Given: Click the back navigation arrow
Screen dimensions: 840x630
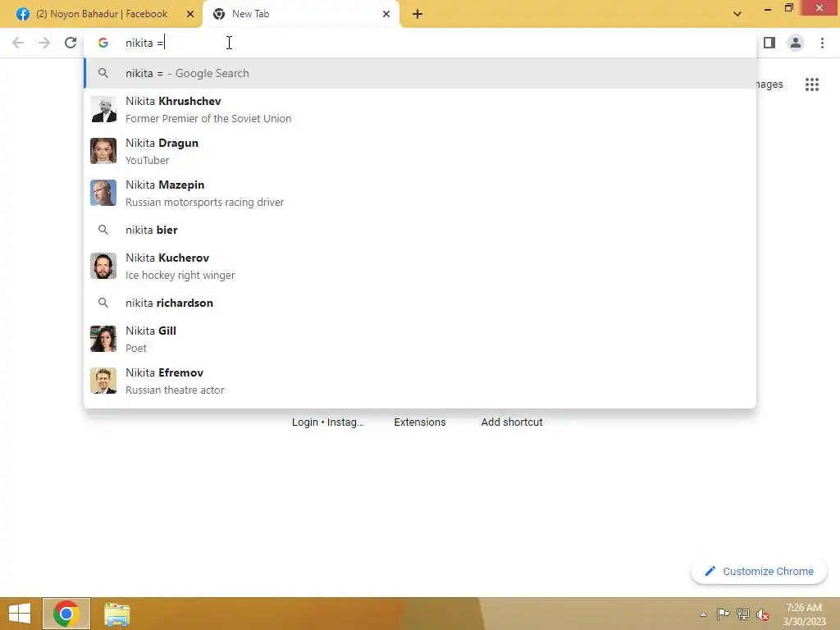Looking at the screenshot, I should (18, 43).
